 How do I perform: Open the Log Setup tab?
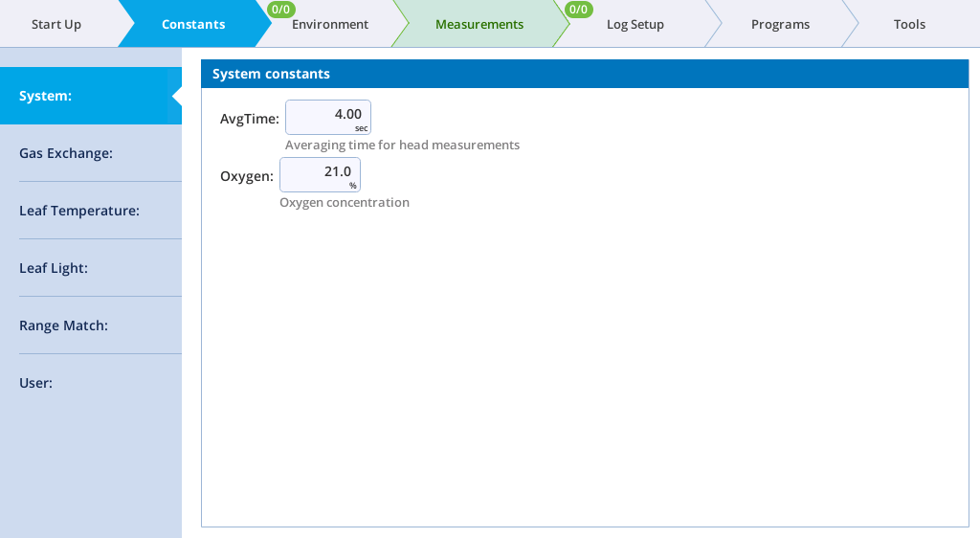[x=635, y=25]
